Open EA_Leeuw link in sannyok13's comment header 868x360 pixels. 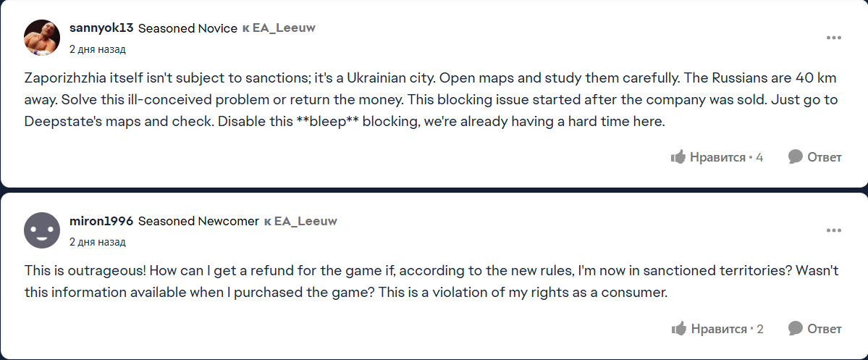pyautogui.click(x=284, y=28)
